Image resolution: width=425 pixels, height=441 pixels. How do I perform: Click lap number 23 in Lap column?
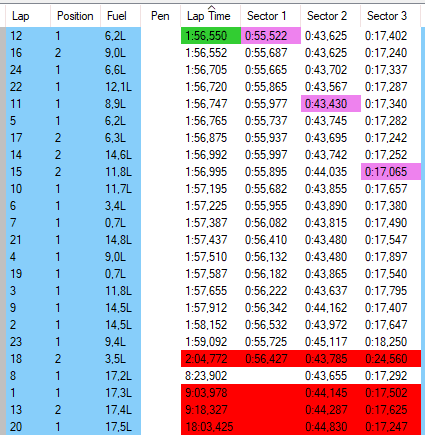[16, 342]
